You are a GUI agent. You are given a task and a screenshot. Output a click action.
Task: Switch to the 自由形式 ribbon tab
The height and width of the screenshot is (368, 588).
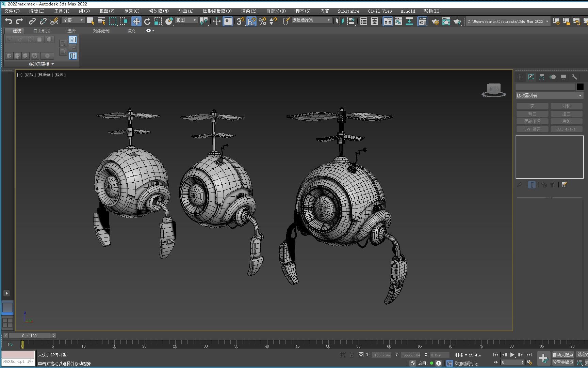(42, 31)
